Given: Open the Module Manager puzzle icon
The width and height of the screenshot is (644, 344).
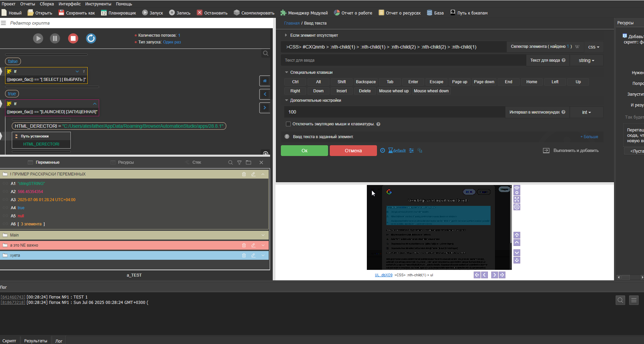Looking at the screenshot, I should point(284,13).
